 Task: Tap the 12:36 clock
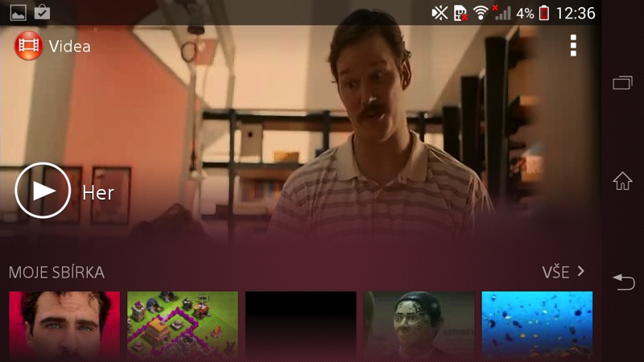click(x=576, y=14)
